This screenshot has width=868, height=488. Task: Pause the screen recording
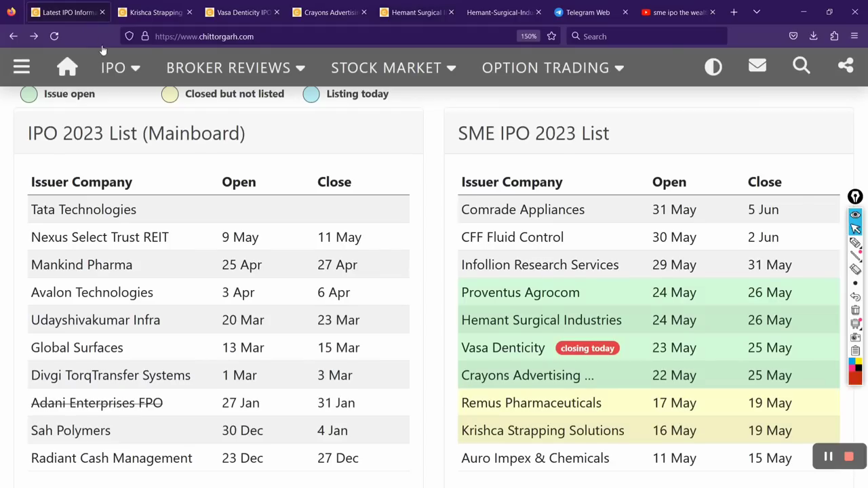pos(828,457)
